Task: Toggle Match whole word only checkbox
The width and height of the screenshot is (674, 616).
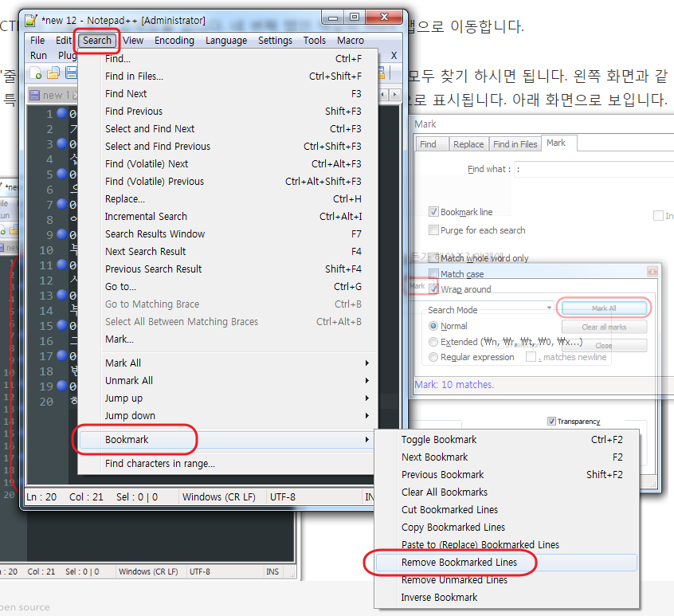Action: click(x=433, y=258)
